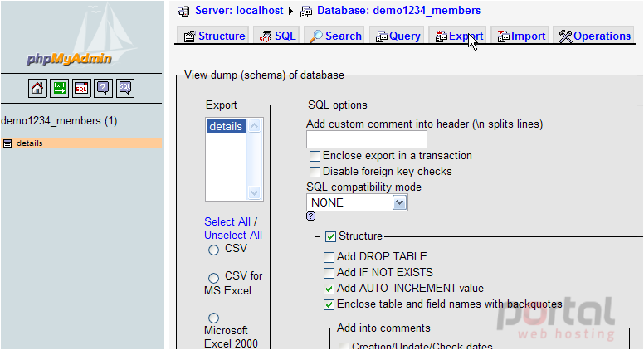Viewport: 644px width, 350px height.
Task: Open details table in sidebar
Action: pyautogui.click(x=30, y=143)
